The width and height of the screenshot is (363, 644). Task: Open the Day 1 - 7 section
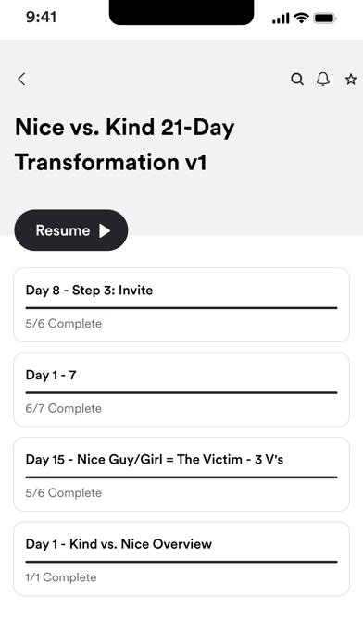click(181, 390)
